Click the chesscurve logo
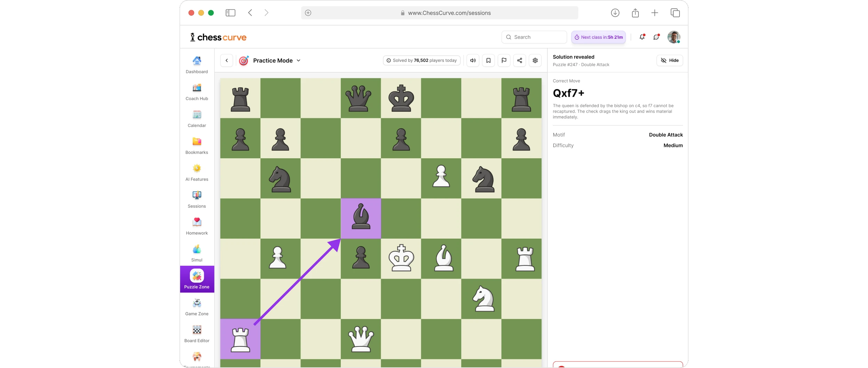The width and height of the screenshot is (868, 368). 218,37
